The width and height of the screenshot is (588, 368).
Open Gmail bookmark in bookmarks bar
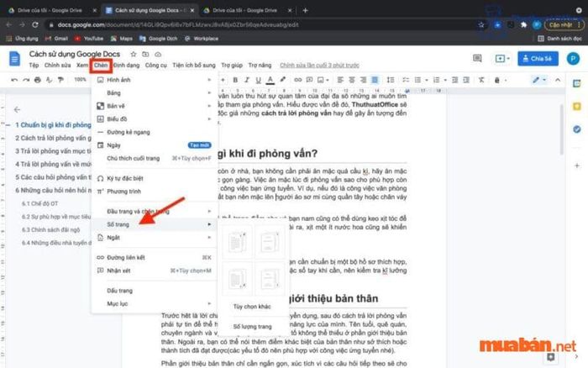point(56,39)
